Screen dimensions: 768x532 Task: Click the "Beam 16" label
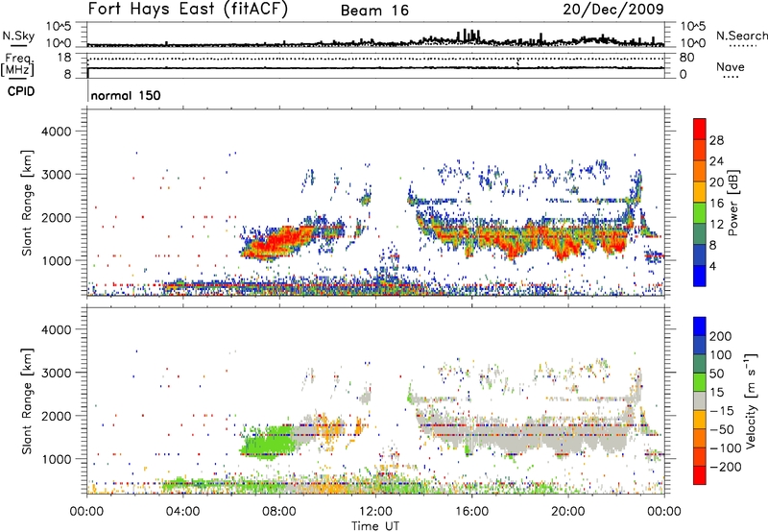pos(374,11)
